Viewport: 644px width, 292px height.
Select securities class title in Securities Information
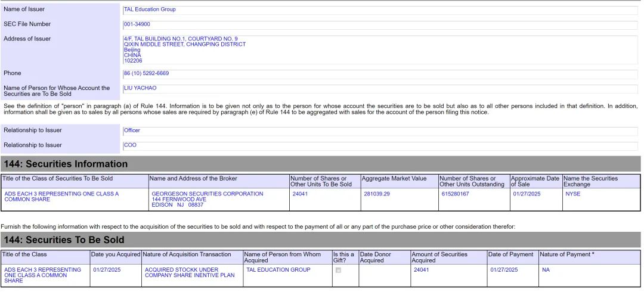(61, 197)
